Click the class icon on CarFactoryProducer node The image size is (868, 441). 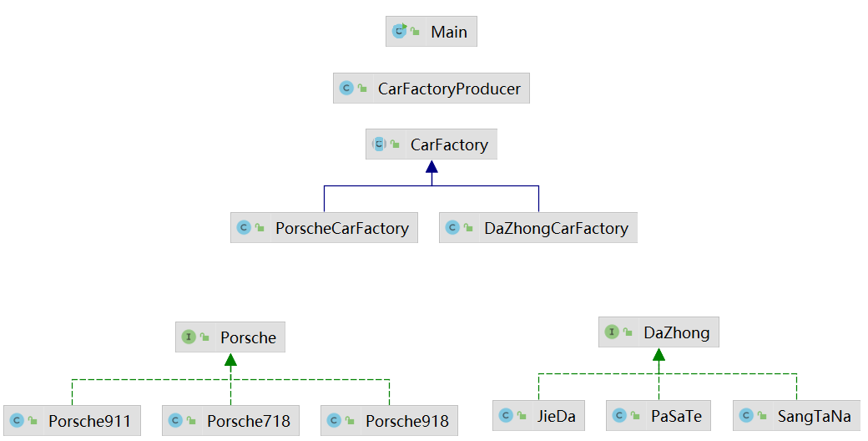[x=346, y=88]
